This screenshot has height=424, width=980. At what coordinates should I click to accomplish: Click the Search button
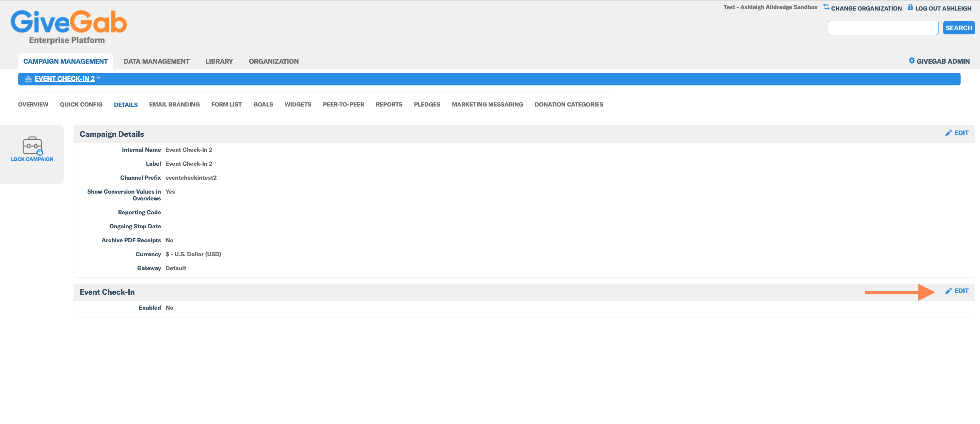tap(959, 28)
